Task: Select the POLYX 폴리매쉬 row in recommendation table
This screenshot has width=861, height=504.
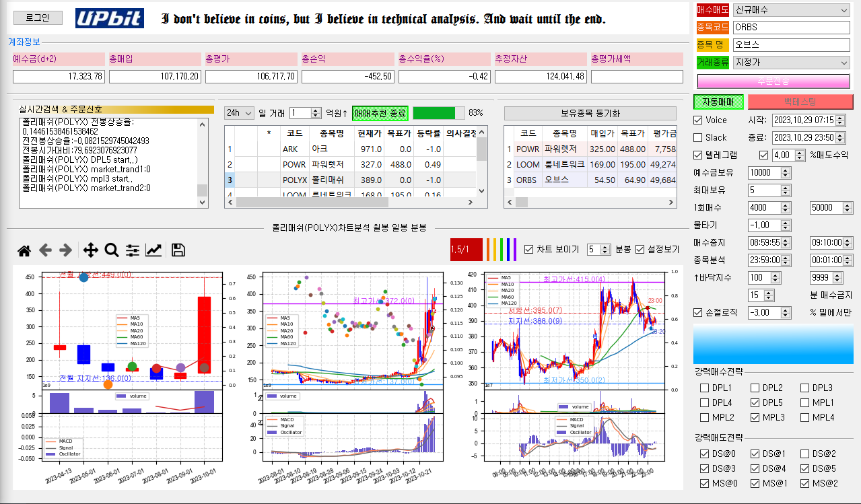Action: pyautogui.click(x=351, y=180)
